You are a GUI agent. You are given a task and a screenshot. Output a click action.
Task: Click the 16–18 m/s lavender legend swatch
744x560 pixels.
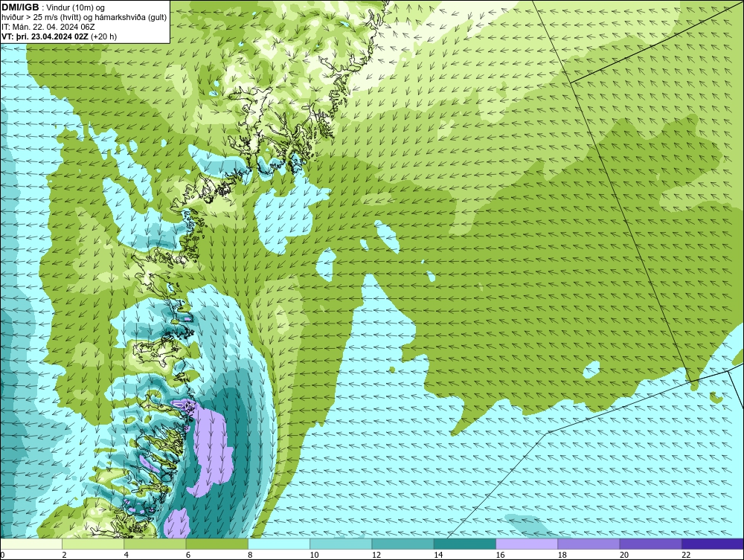pos(527,544)
